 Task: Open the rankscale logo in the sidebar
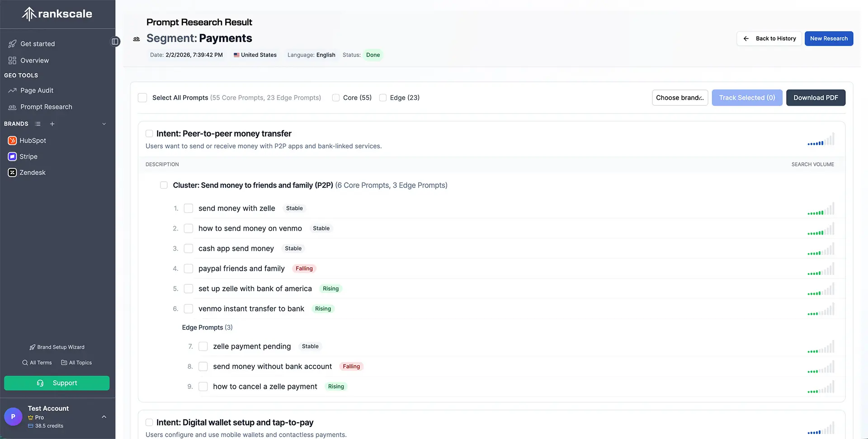pyautogui.click(x=56, y=14)
